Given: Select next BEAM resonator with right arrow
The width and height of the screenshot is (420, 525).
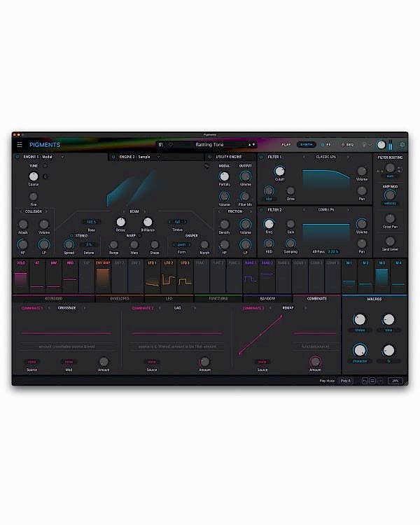Looking at the screenshot, I should pyautogui.click(x=145, y=211).
